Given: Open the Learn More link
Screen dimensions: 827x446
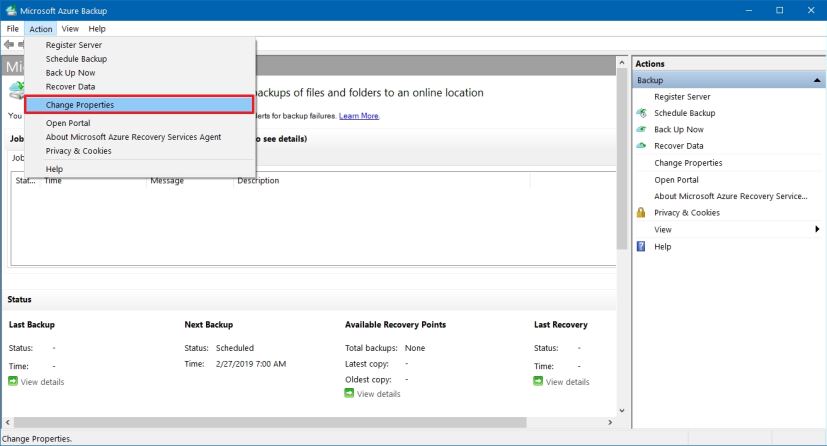Looking at the screenshot, I should pos(359,116).
